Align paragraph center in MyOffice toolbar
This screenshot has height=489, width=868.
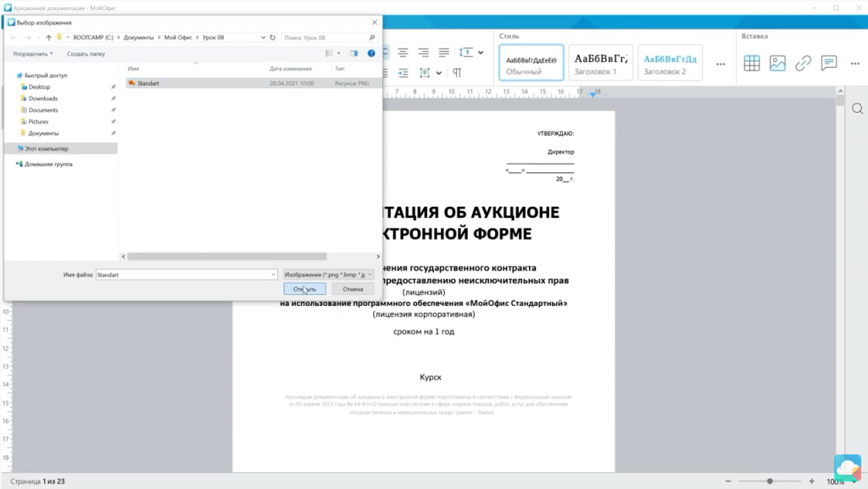403,53
